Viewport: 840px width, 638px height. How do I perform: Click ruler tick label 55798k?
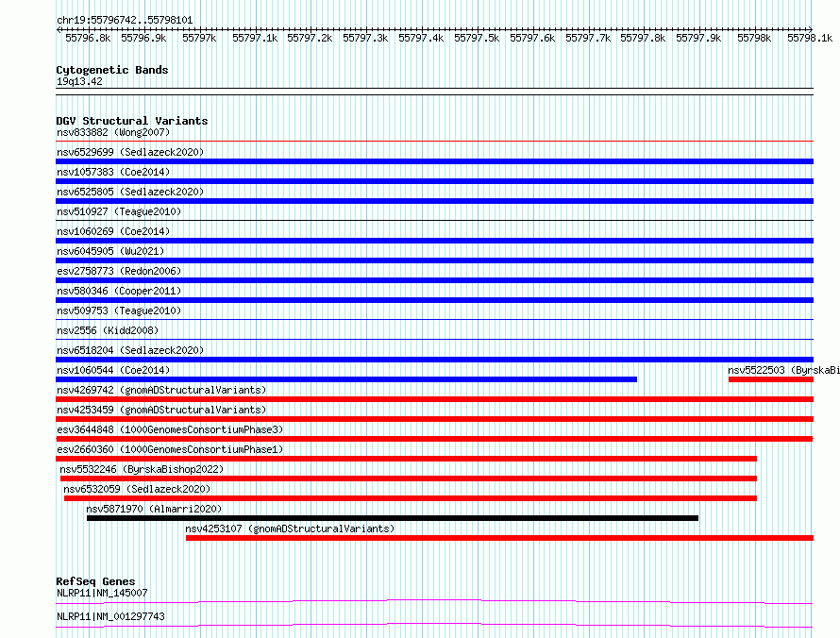click(754, 38)
